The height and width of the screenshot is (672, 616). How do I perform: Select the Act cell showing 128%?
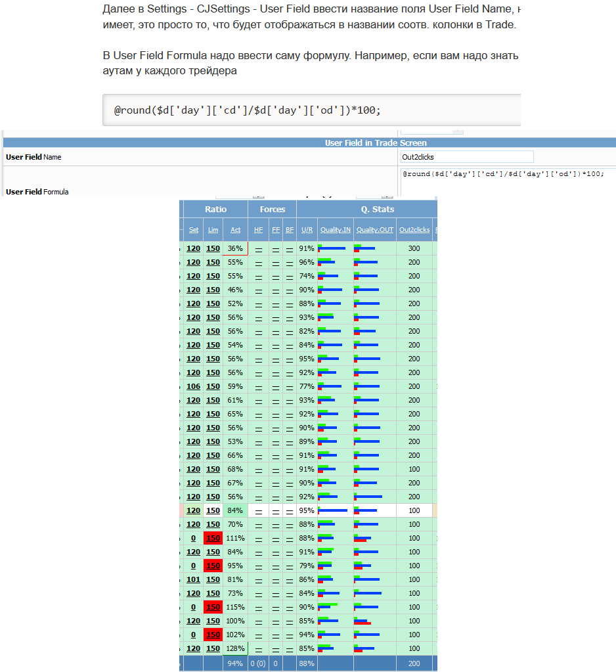235,648
